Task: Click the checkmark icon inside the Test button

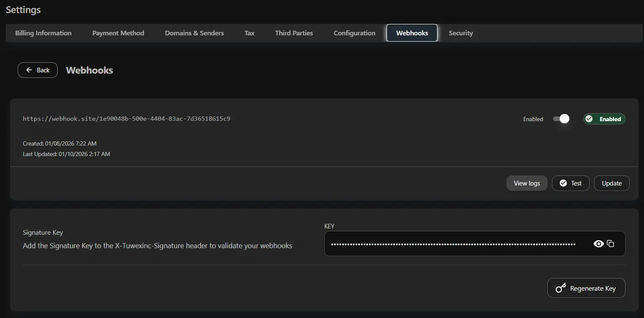Action: (x=563, y=183)
